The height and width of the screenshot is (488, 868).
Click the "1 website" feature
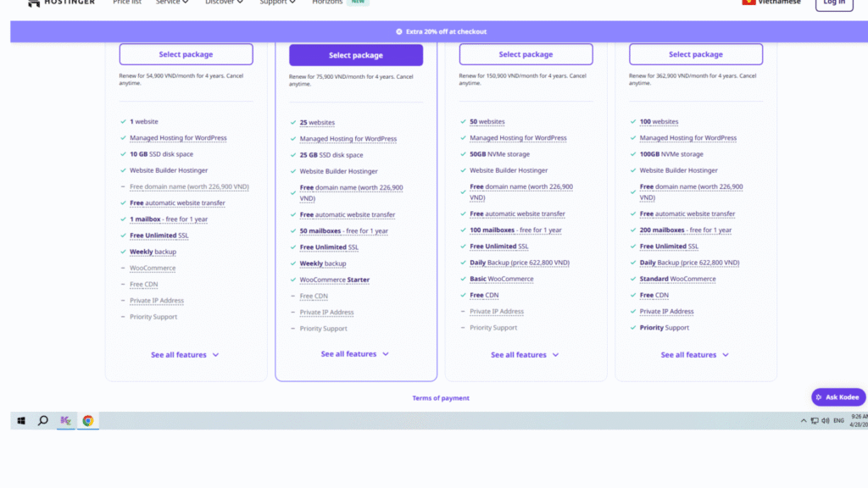pyautogui.click(x=144, y=122)
